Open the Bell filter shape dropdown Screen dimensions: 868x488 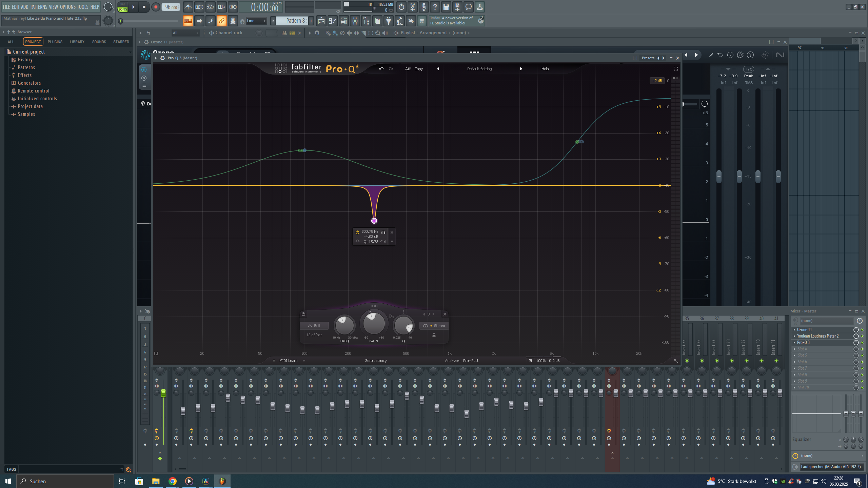(314, 326)
